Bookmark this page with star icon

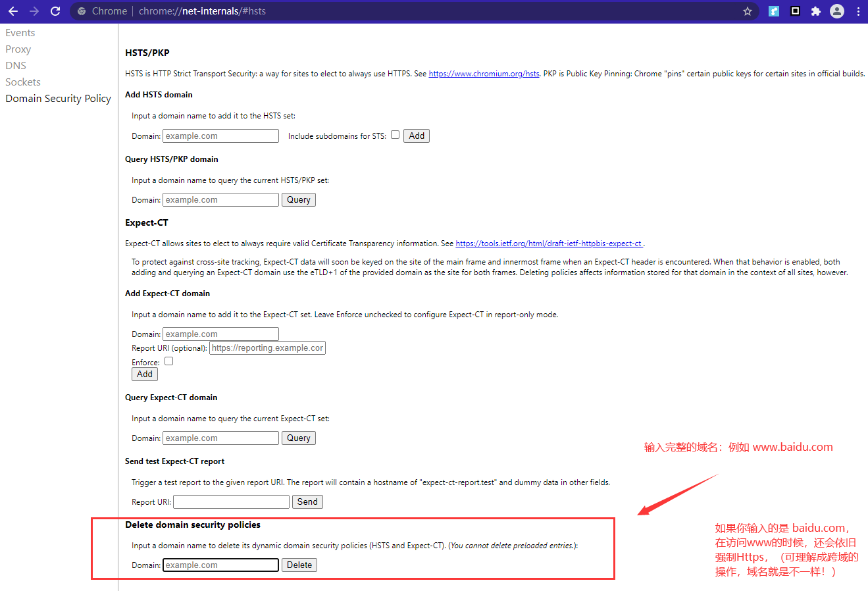tap(747, 11)
